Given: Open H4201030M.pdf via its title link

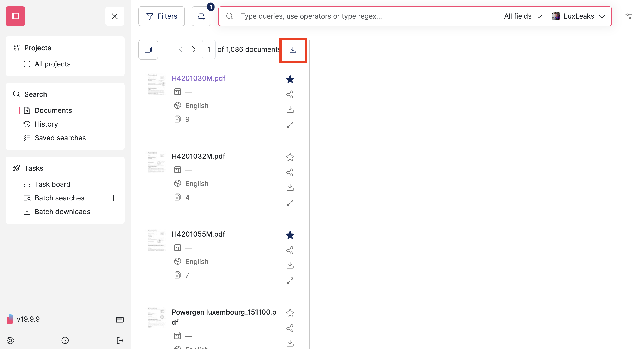Looking at the screenshot, I should tap(198, 78).
